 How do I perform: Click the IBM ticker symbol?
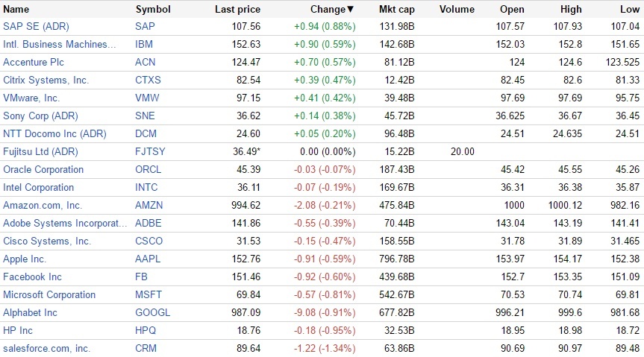pyautogui.click(x=144, y=44)
